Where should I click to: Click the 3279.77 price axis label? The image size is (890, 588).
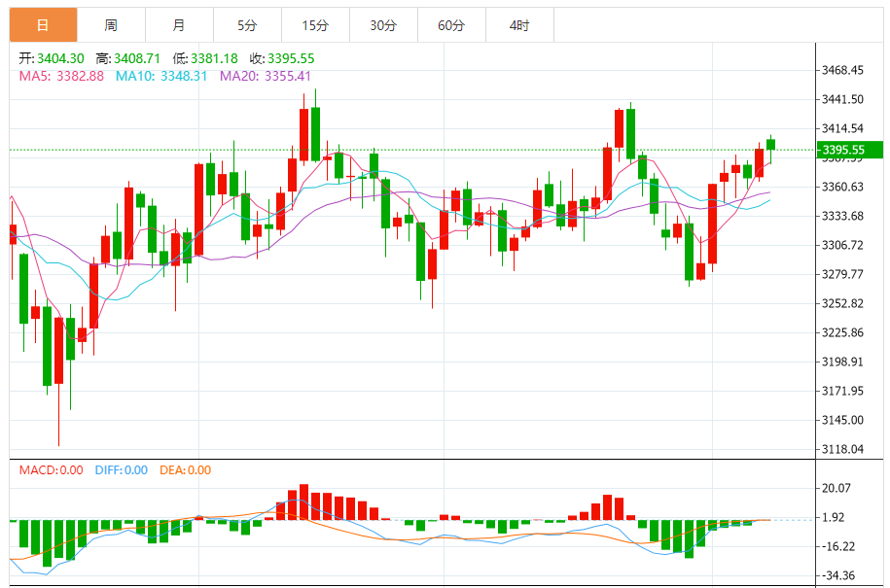[x=843, y=274]
